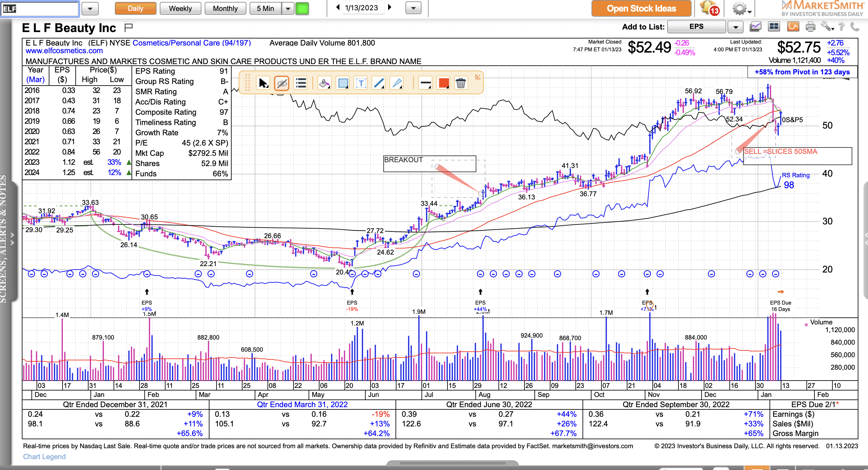Switch to the multi-chart grid view icon
The image size is (868, 470).
point(774,27)
